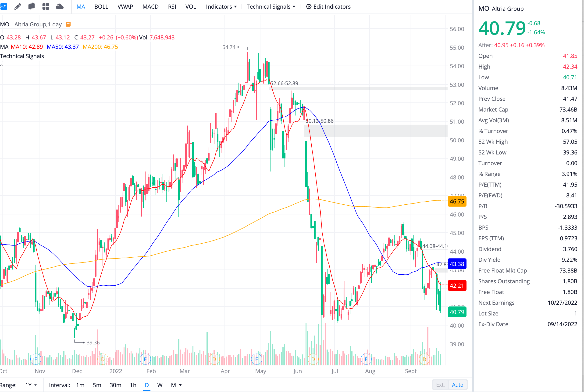
Task: Click the orange 46.75 MA200 price label
Action: (x=457, y=202)
